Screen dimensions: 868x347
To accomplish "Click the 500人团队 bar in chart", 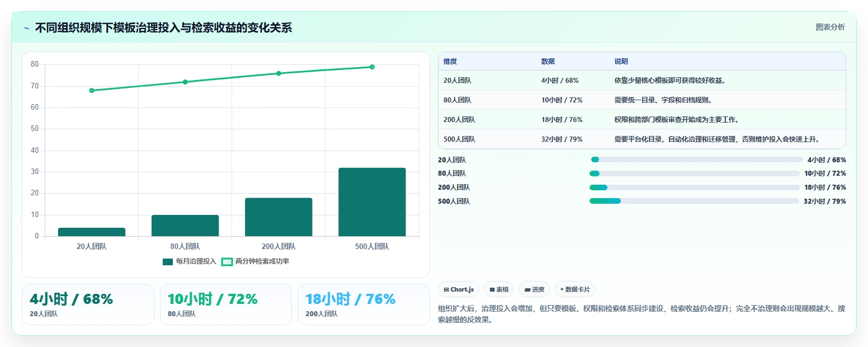I will click(372, 202).
